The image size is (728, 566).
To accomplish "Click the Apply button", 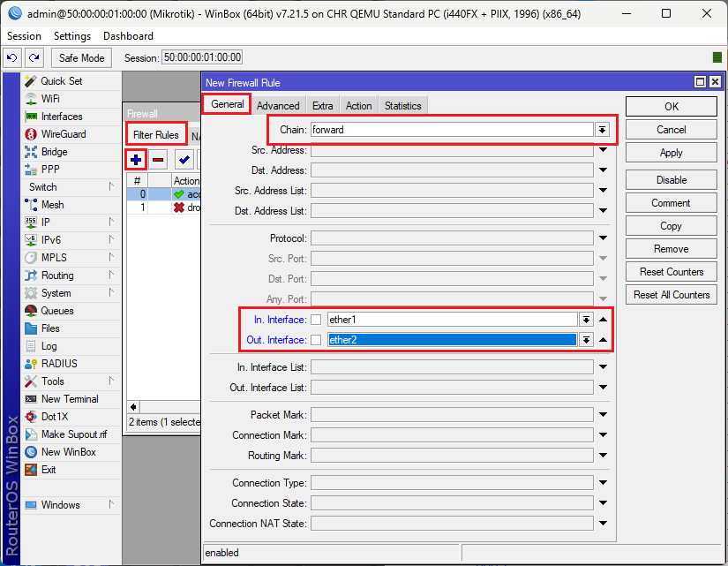I will 672,153.
